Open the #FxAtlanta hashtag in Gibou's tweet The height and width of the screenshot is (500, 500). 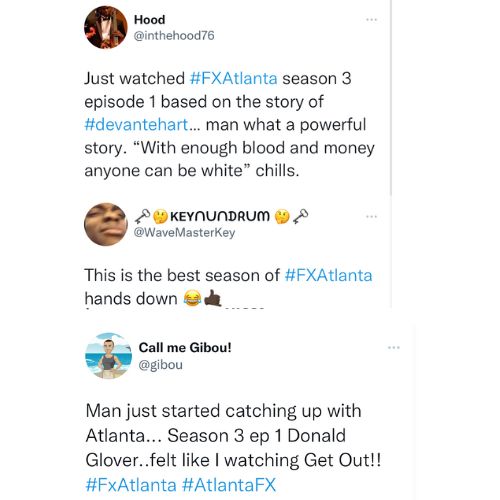coord(131,485)
